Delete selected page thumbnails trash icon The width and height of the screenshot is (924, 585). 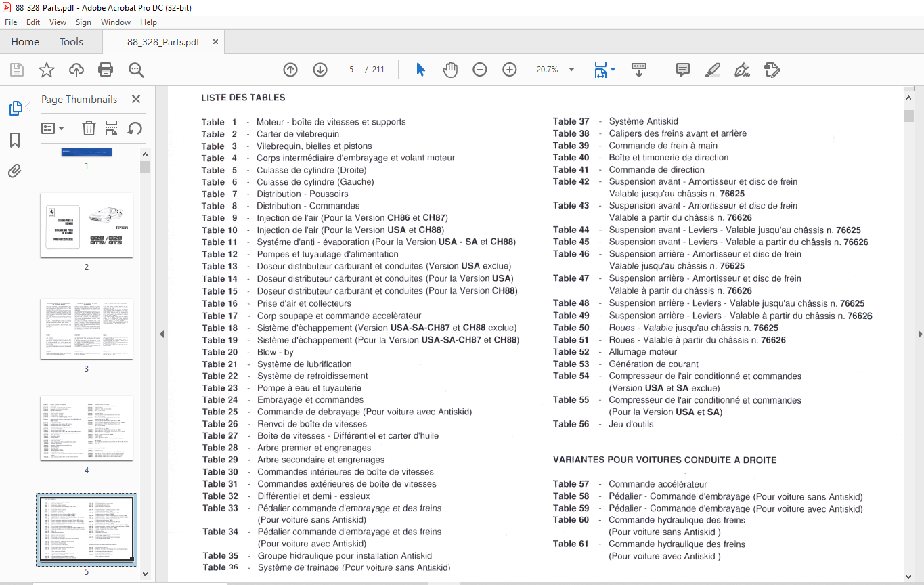(x=89, y=128)
